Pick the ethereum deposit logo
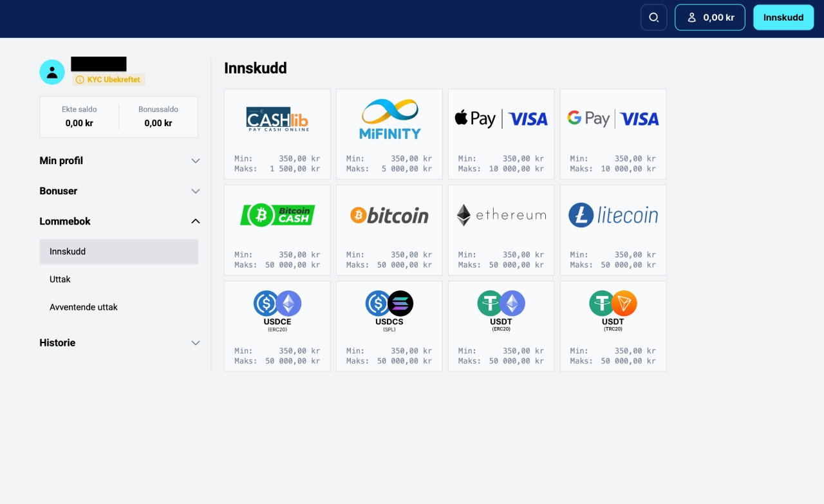This screenshot has width=824, height=504. click(501, 215)
